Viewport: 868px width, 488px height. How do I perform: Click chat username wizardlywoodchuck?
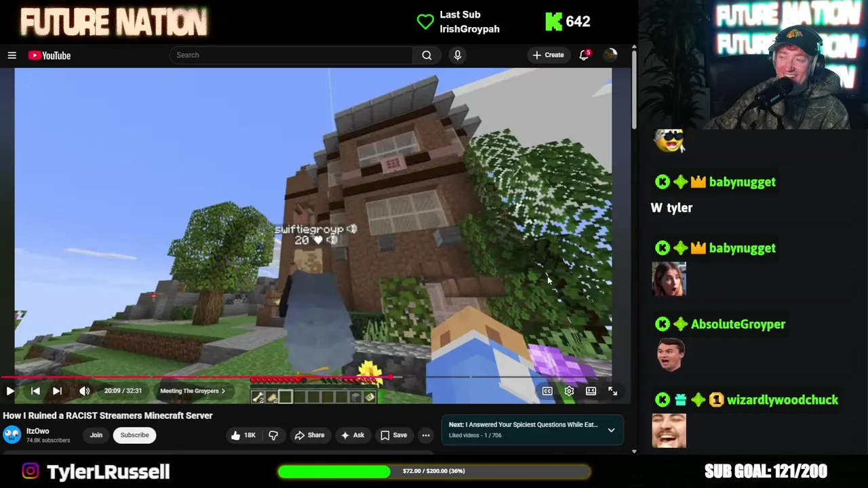point(783,400)
